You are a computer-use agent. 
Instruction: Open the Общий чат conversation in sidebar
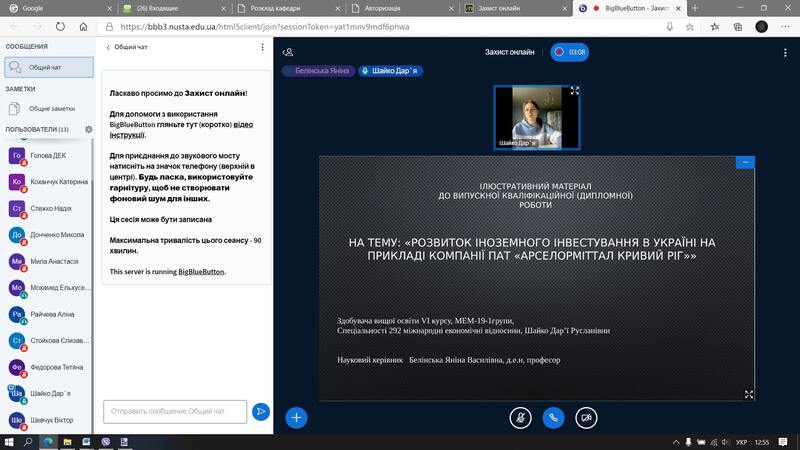point(49,67)
